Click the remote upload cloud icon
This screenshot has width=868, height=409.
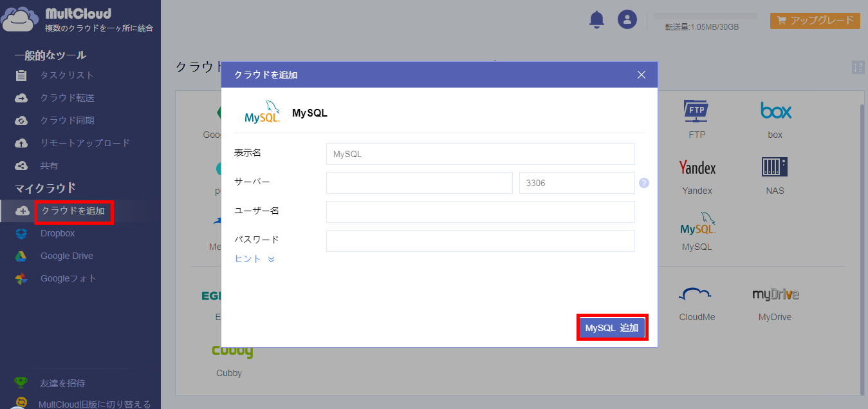(21, 143)
